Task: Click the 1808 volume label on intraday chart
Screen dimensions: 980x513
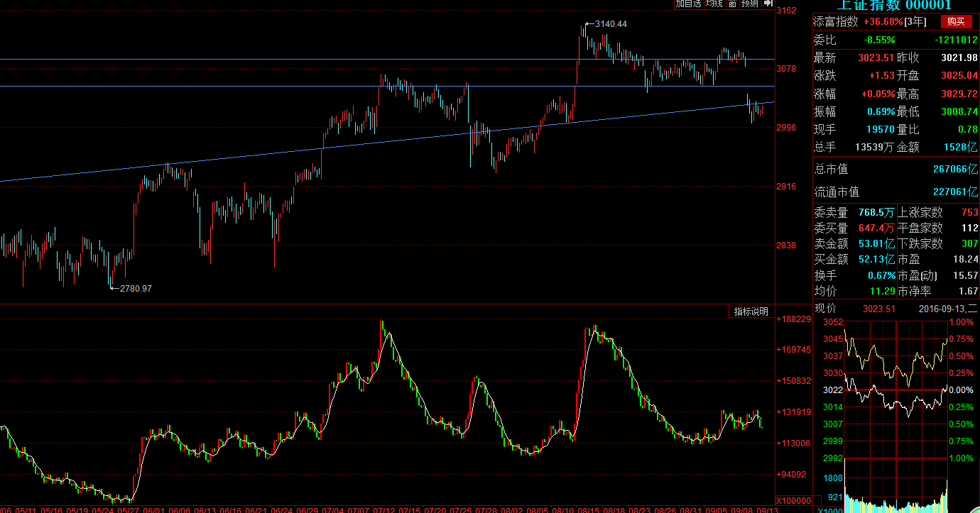Action: (832, 478)
